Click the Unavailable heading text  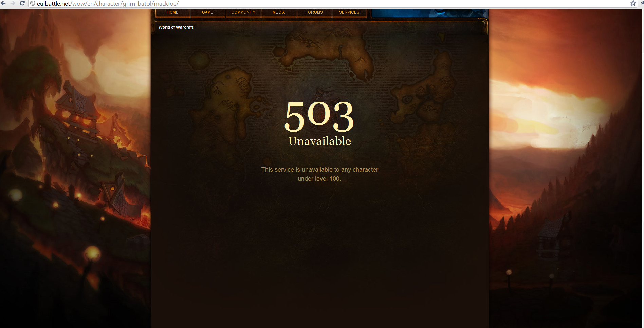(320, 141)
